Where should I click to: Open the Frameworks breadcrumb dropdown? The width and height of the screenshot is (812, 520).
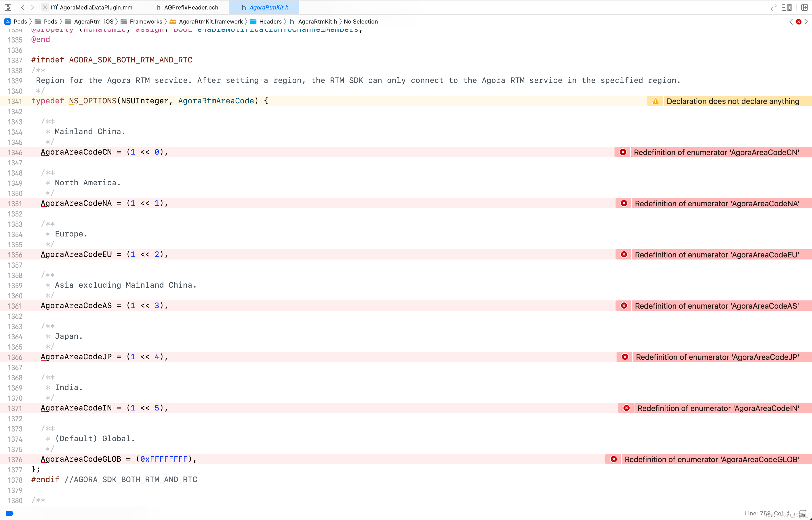pyautogui.click(x=146, y=21)
